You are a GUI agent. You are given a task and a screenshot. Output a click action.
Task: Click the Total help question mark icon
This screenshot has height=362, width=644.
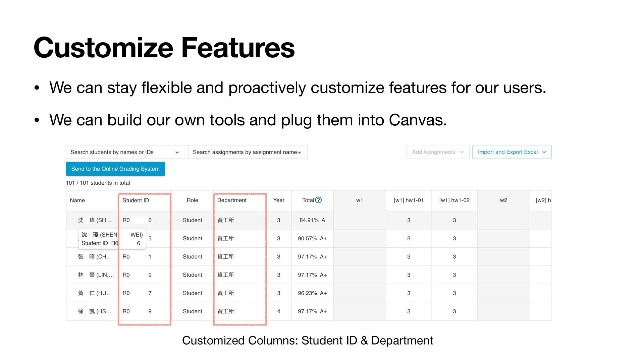[x=319, y=200]
